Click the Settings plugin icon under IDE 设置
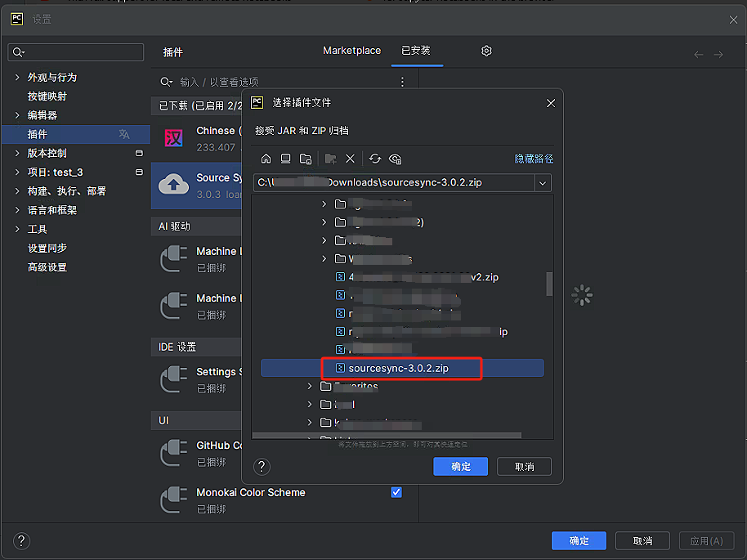The width and height of the screenshot is (747, 560). (174, 379)
